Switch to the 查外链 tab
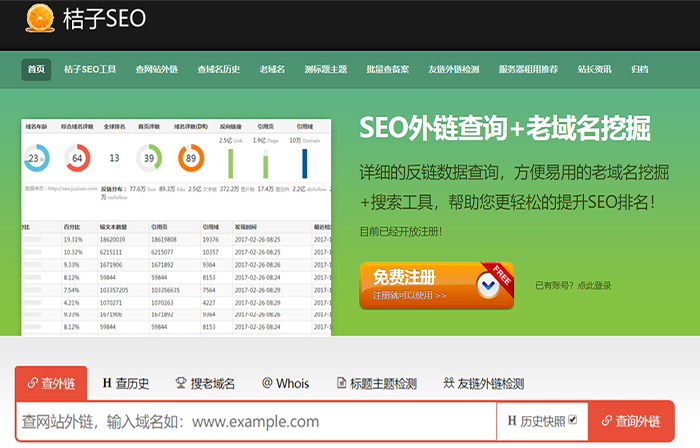 (x=51, y=383)
